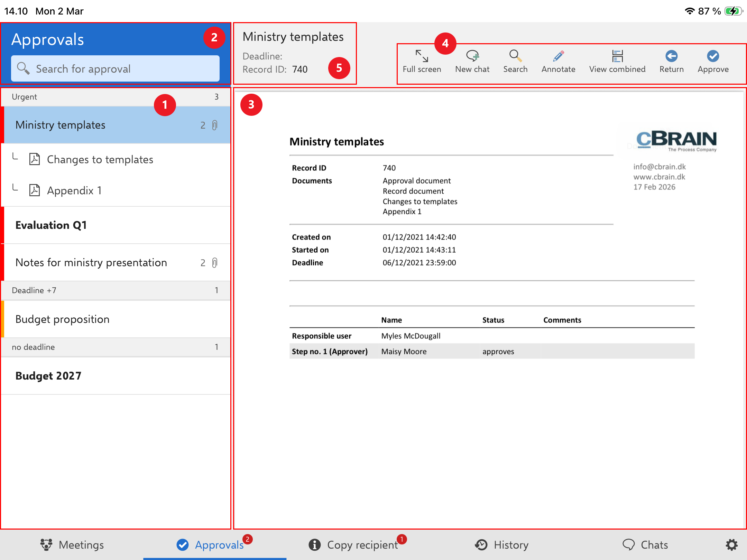Open the Changes to templates document

click(x=116, y=159)
